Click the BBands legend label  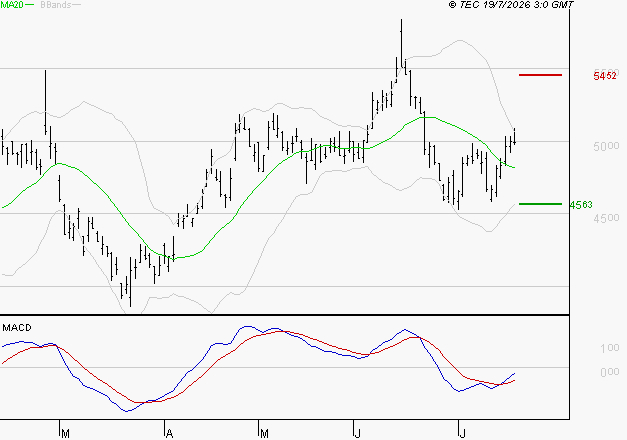[56, 5]
